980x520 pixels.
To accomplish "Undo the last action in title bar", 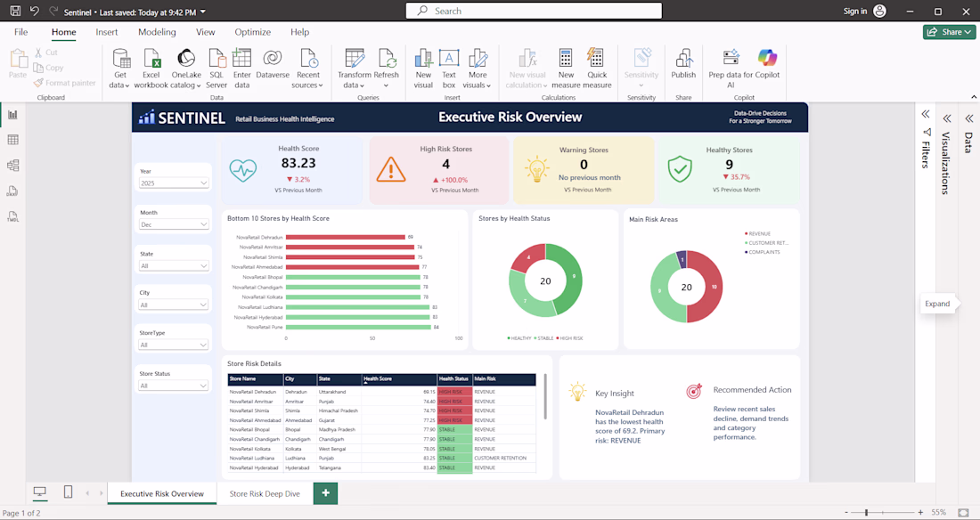I will tap(35, 12).
